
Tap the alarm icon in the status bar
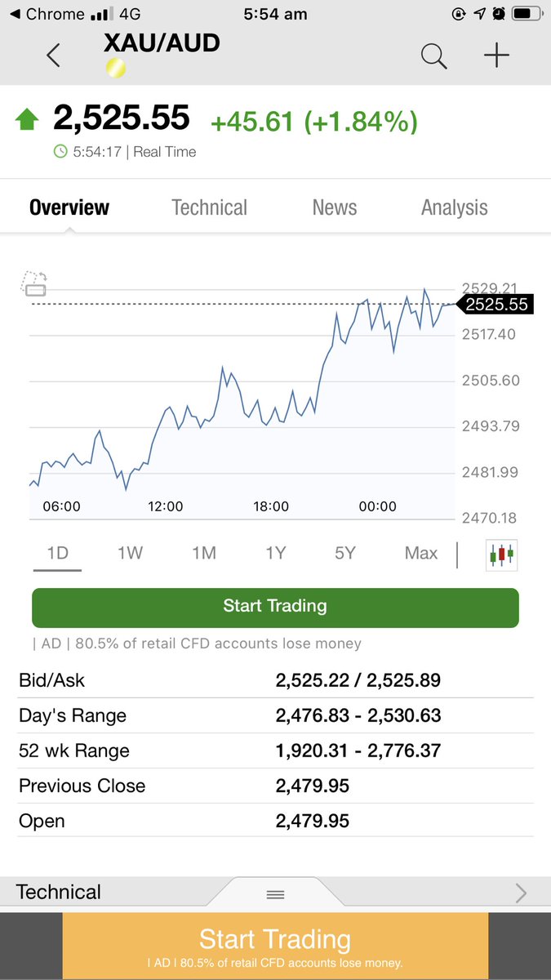(x=499, y=14)
